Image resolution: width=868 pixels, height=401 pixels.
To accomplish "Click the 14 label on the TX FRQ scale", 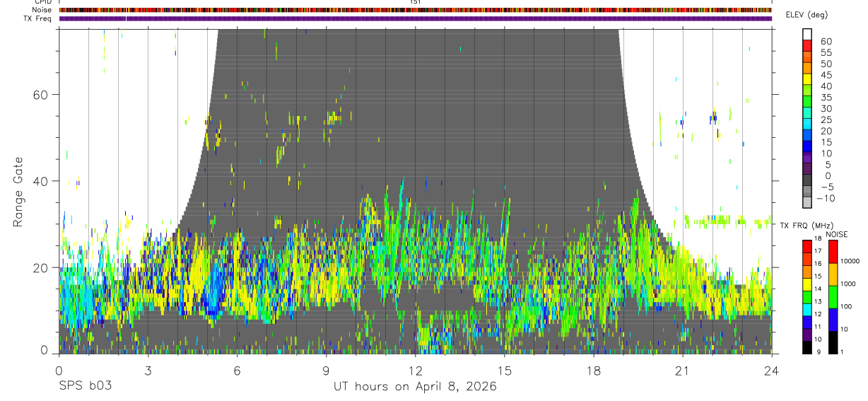I will tap(818, 289).
